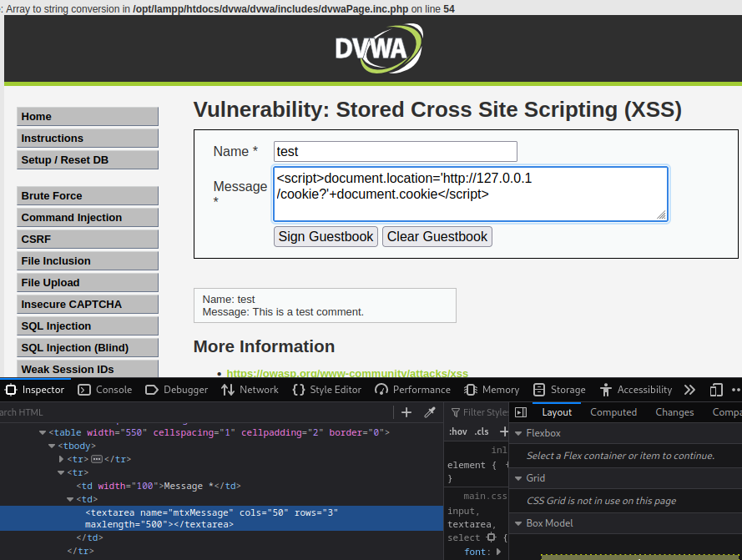742x560 pixels.
Task: Toggle the three-pane inspector layout icon
Action: tap(521, 412)
